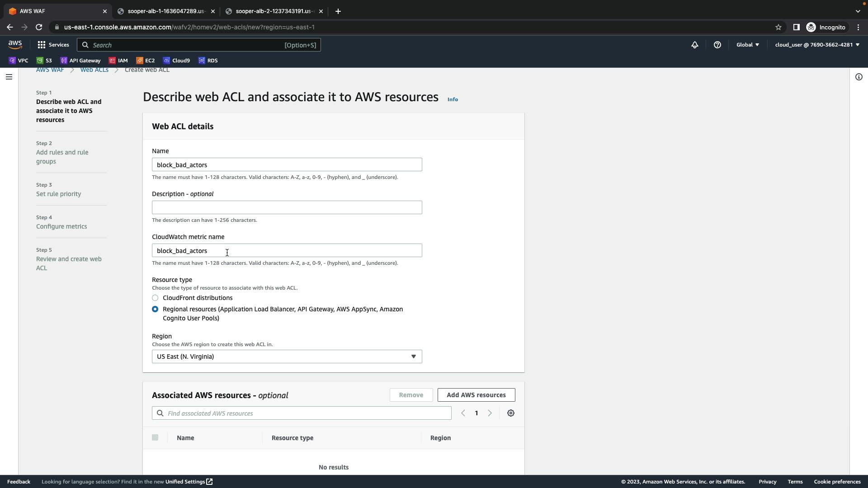This screenshot has height=488, width=868.
Task: Open the Services grid menu
Action: point(53,45)
